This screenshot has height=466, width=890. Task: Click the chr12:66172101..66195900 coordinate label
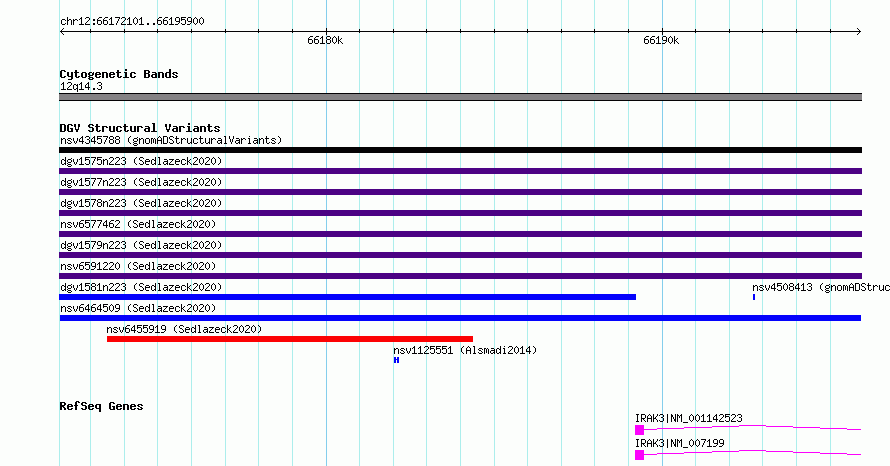(132, 22)
